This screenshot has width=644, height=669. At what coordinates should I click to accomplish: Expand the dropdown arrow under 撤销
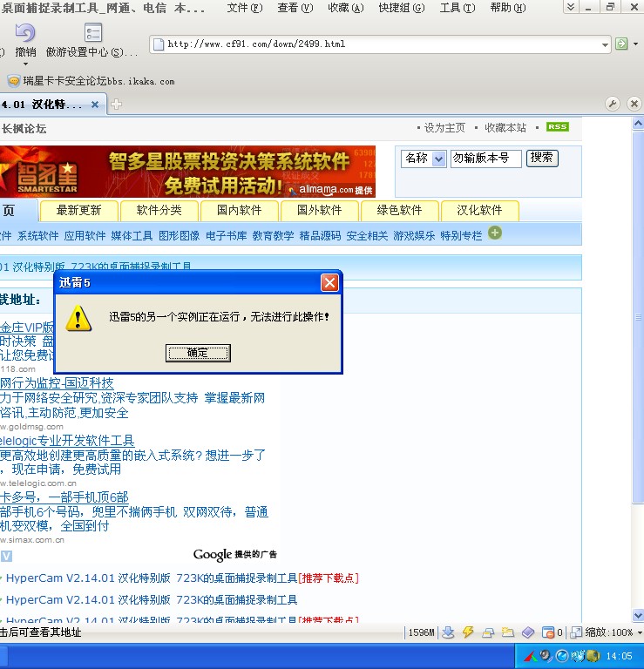pyautogui.click(x=25, y=64)
